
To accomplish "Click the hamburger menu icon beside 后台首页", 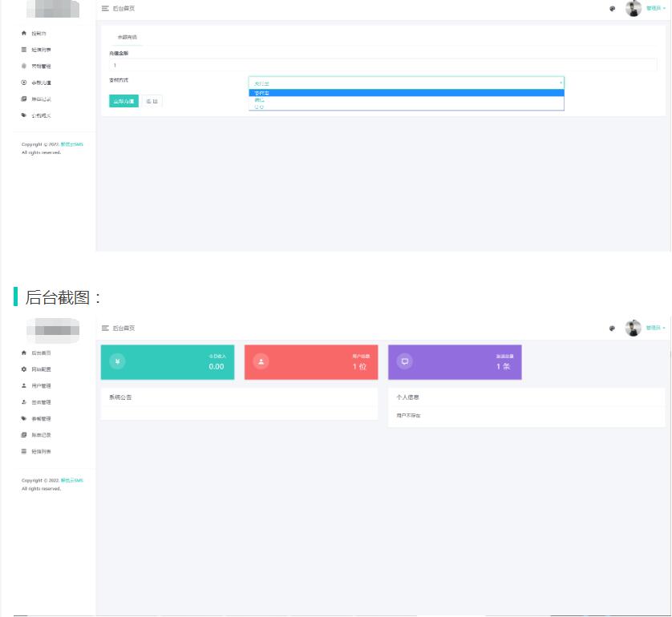I will (105, 6).
